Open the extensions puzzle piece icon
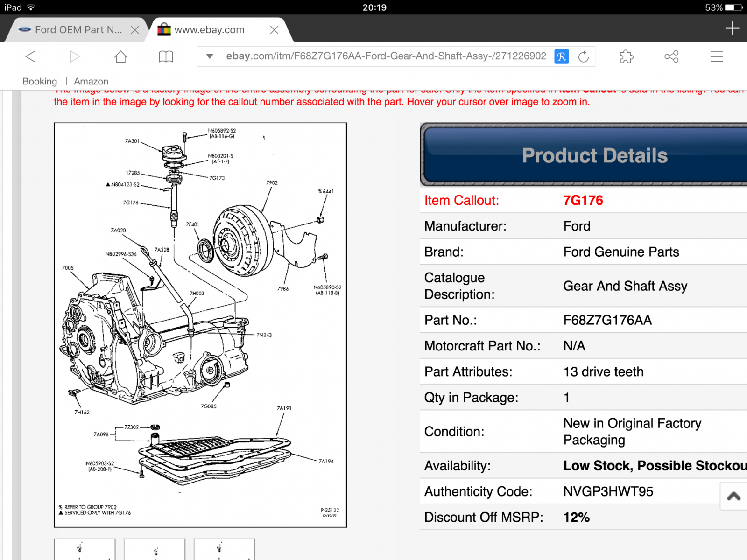The width and height of the screenshot is (747, 560). coord(627,56)
